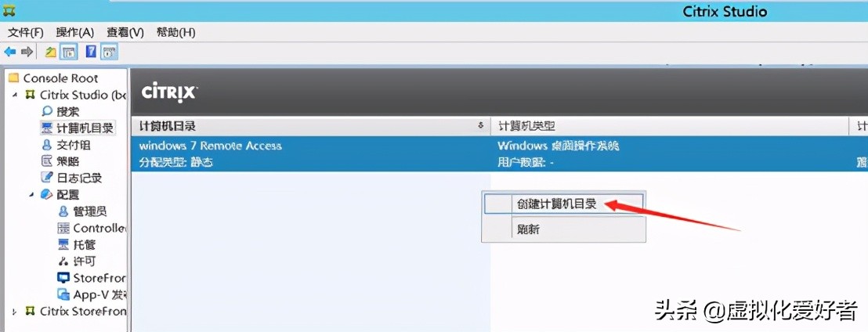
Task: Sort by the 计算机目录 column header
Action: point(311,126)
